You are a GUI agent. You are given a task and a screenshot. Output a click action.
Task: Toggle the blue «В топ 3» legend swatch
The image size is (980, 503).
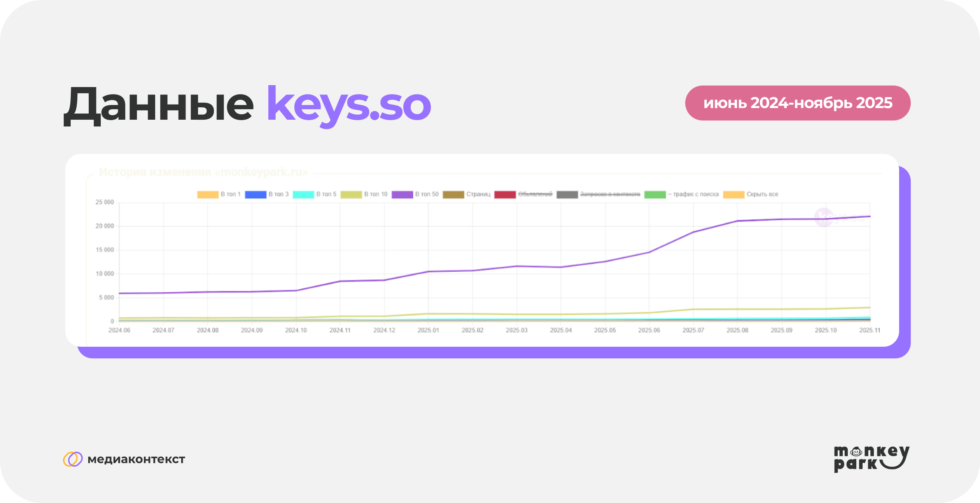click(255, 195)
